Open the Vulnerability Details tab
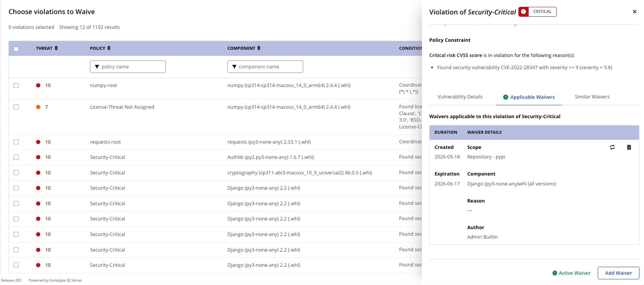 tap(460, 97)
